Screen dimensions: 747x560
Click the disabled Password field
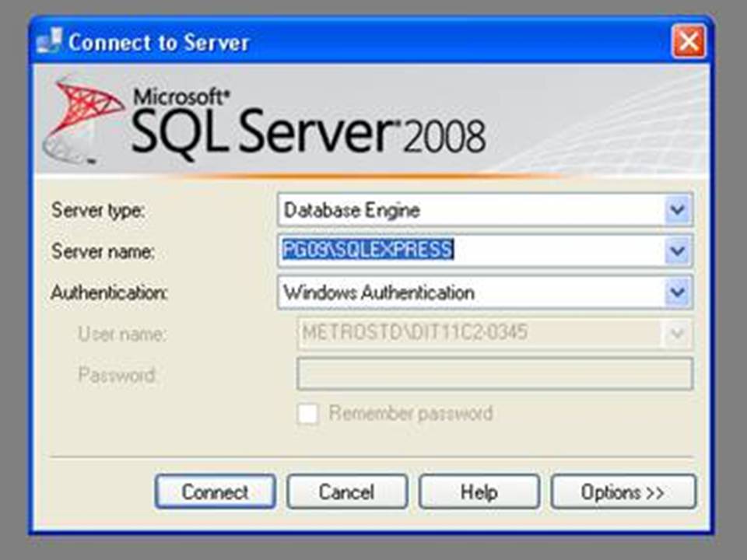coord(495,374)
